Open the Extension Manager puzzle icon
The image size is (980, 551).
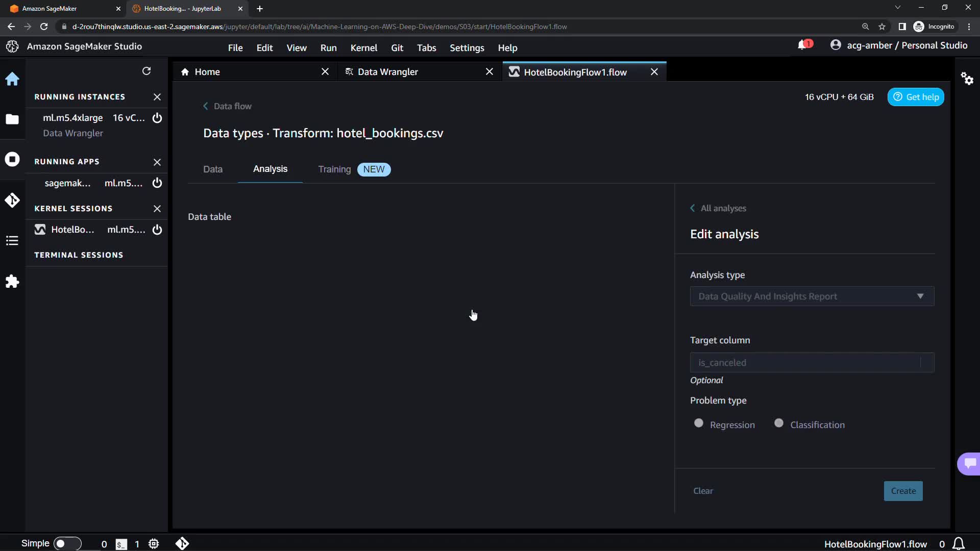pos(12,282)
